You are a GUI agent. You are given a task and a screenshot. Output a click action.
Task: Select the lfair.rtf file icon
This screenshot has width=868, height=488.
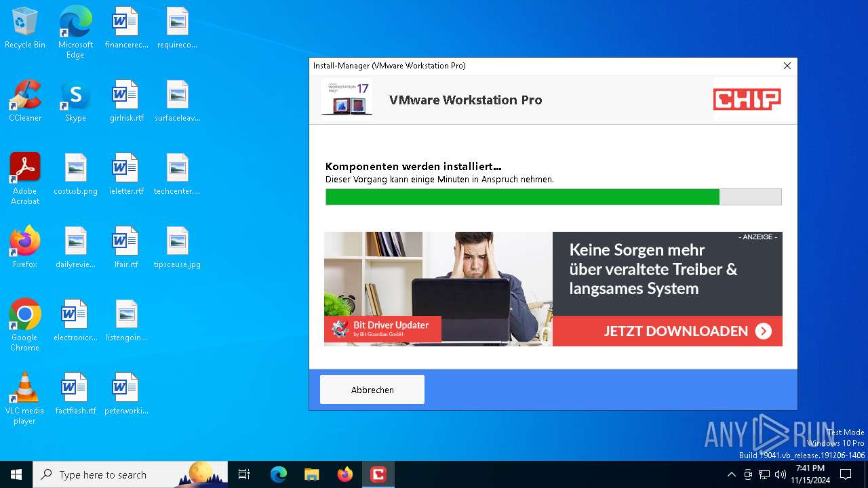click(126, 248)
